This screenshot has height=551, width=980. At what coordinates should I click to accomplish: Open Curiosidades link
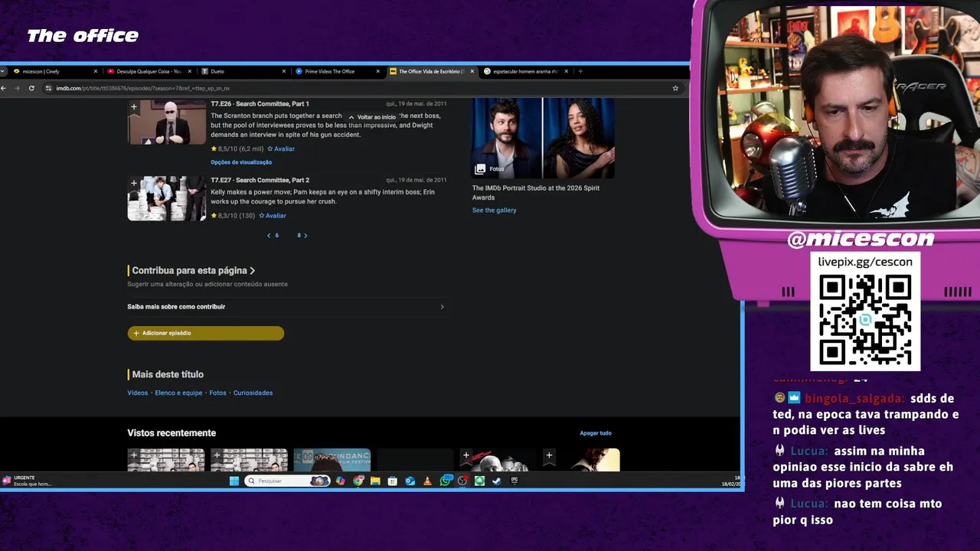pyautogui.click(x=253, y=393)
